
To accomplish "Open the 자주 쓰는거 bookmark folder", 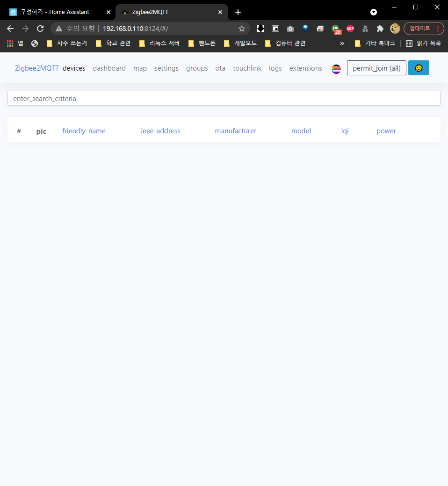I will click(x=67, y=44).
